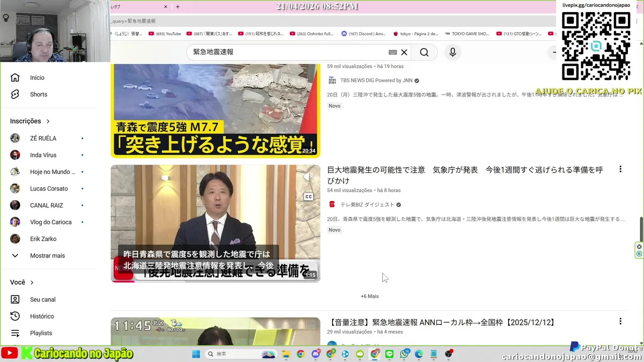Open the Início home icon in sidebar

(x=15, y=77)
